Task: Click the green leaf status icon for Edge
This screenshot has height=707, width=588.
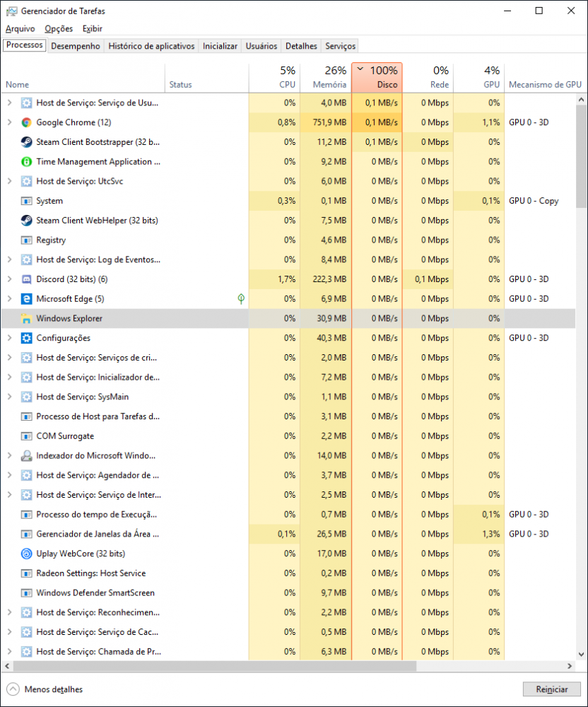Action: point(241,299)
